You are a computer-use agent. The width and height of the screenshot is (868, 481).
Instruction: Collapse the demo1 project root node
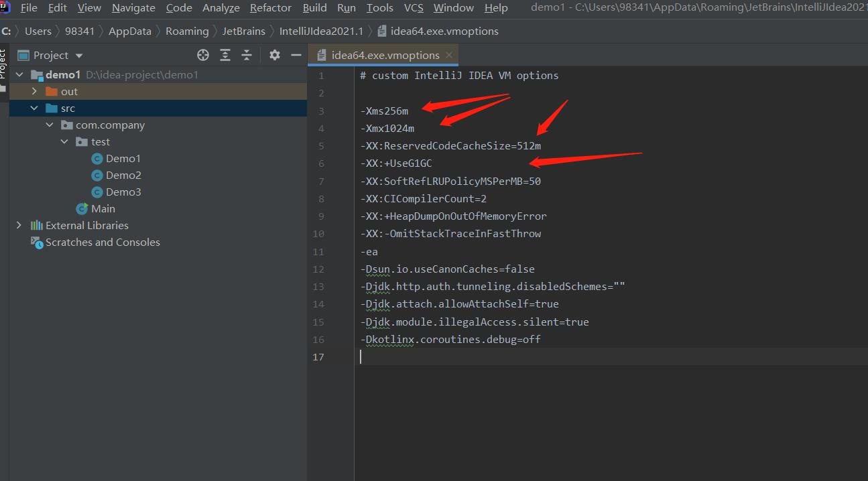19,75
